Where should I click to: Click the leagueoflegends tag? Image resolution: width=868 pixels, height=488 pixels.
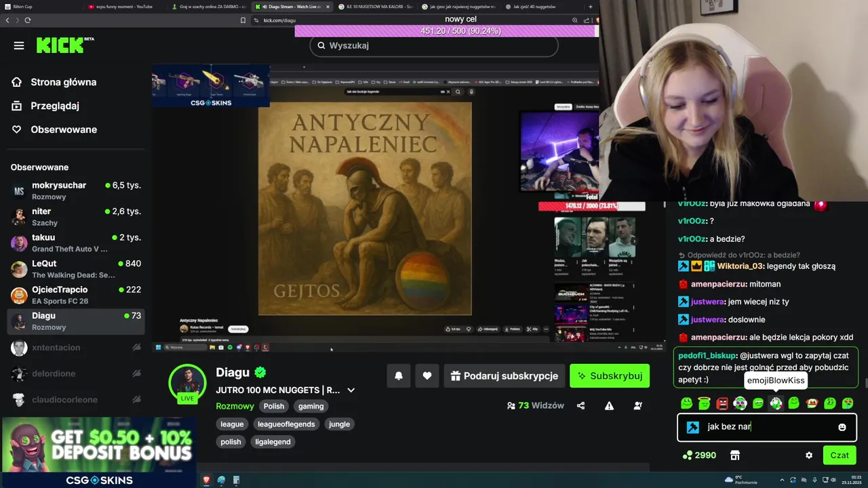pyautogui.click(x=285, y=424)
